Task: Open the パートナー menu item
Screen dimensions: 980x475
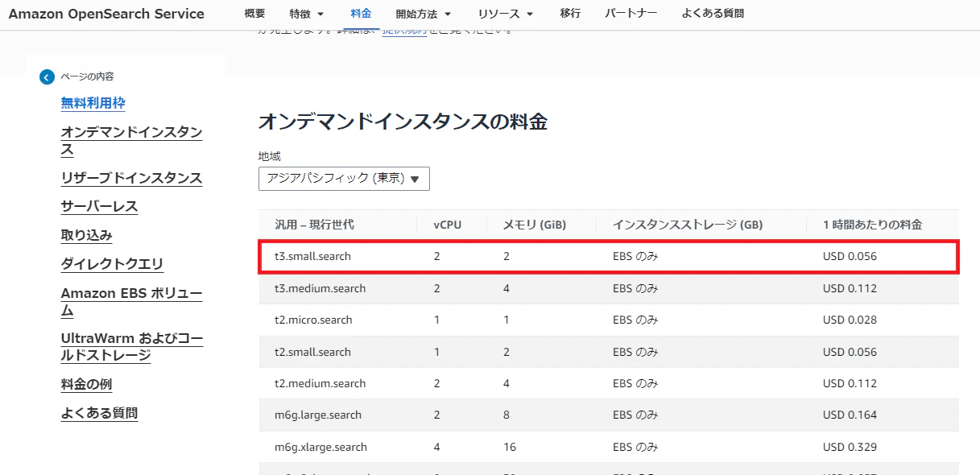Action: (x=631, y=14)
